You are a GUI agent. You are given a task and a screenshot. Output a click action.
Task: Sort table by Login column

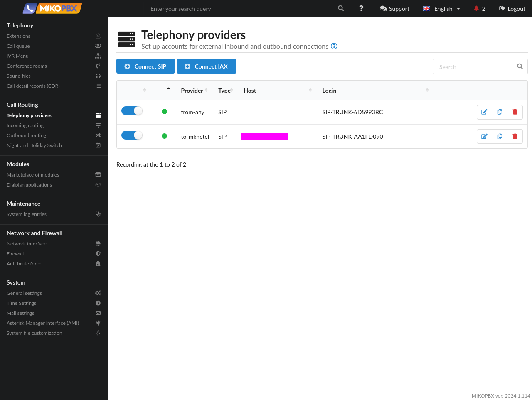pyautogui.click(x=375, y=91)
